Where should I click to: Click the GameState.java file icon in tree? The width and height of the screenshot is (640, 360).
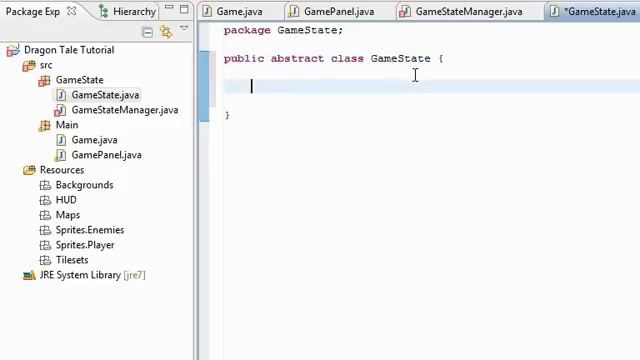[x=61, y=95]
